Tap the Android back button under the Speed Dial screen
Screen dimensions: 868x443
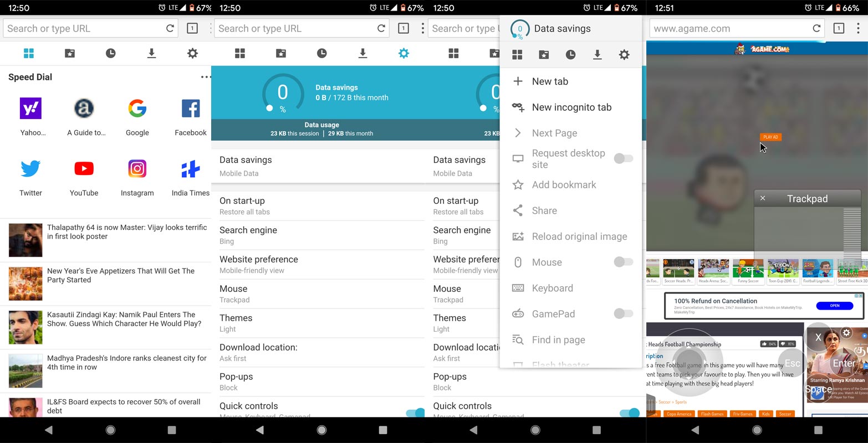coord(48,430)
